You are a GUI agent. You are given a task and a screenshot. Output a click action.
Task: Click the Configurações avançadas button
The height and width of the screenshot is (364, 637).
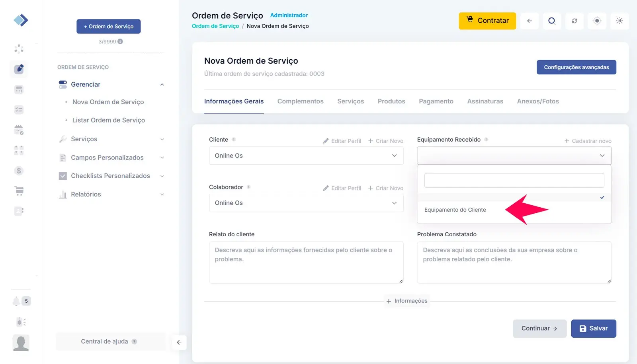[576, 67]
